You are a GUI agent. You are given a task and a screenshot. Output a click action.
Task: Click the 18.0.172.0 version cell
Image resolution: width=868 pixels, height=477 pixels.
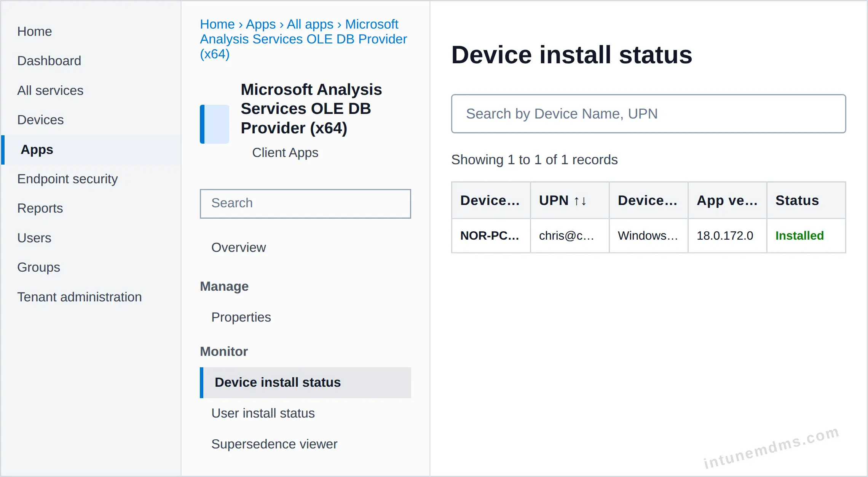728,235
